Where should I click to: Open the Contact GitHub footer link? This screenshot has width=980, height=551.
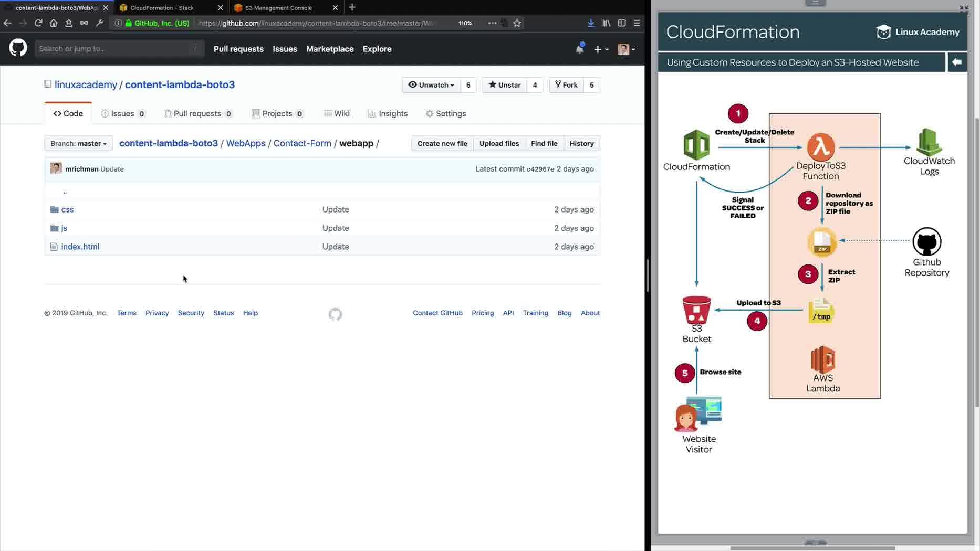pos(437,313)
